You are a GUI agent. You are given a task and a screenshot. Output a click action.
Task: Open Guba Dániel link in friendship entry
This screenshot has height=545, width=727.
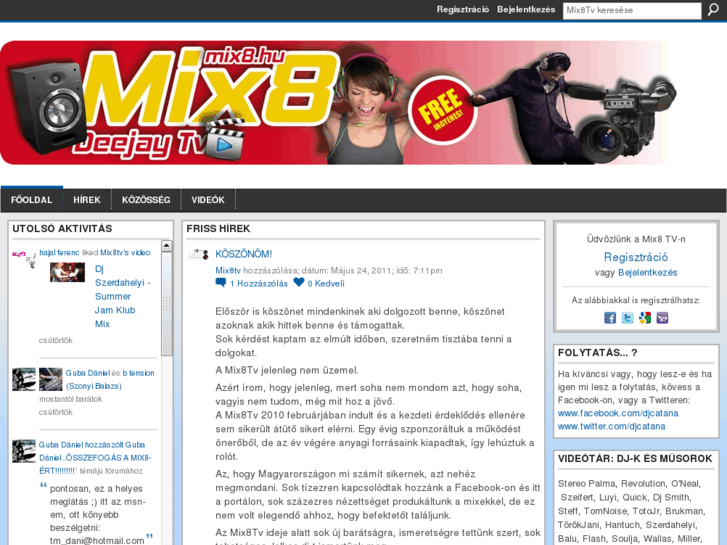click(87, 373)
